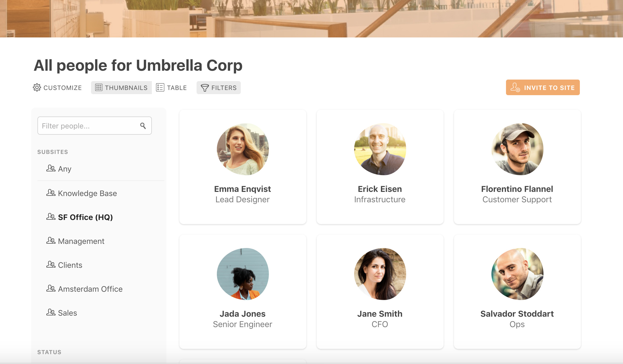The width and height of the screenshot is (623, 364).
Task: Select the Management subsite
Action: 81,241
